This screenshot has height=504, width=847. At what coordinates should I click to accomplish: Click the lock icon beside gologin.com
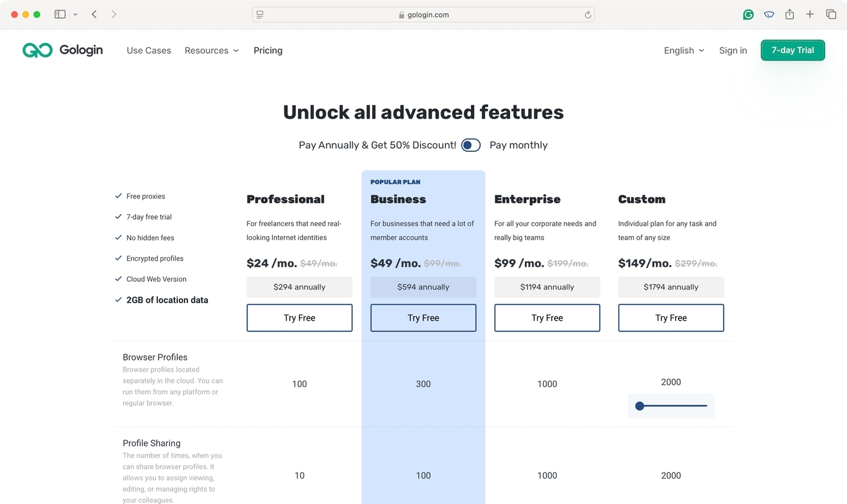(x=402, y=15)
